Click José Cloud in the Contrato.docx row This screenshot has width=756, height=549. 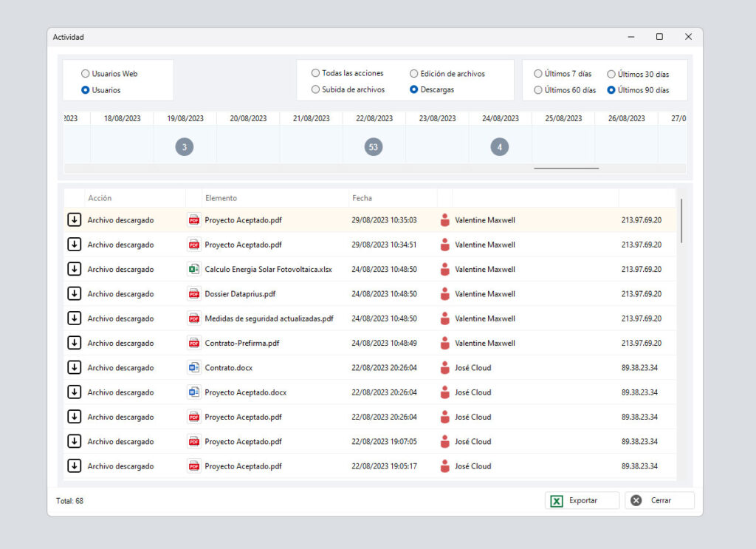click(473, 368)
